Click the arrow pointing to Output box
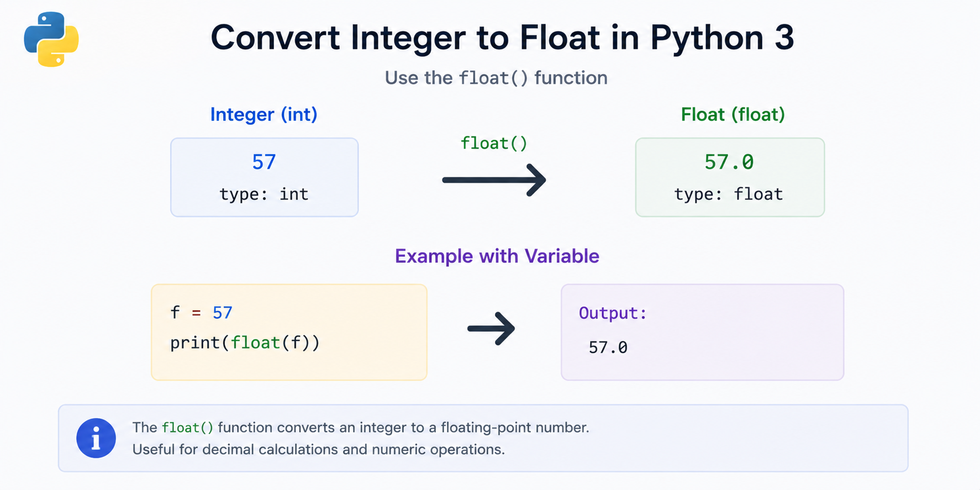Viewport: 980px width, 490px height. (x=491, y=329)
